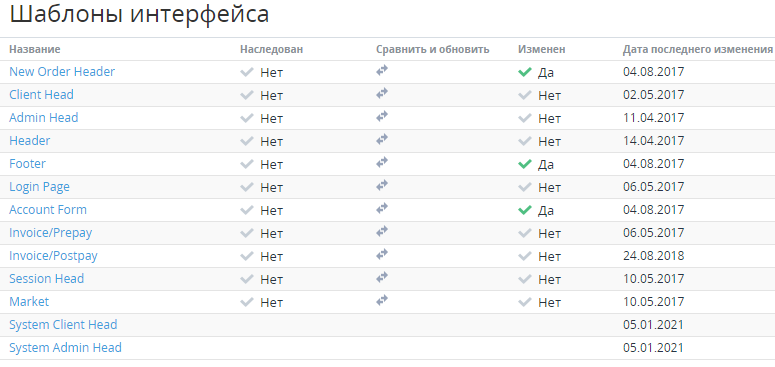Click green changed checkmark for New Order Header
The width and height of the screenshot is (775, 367).
(524, 73)
